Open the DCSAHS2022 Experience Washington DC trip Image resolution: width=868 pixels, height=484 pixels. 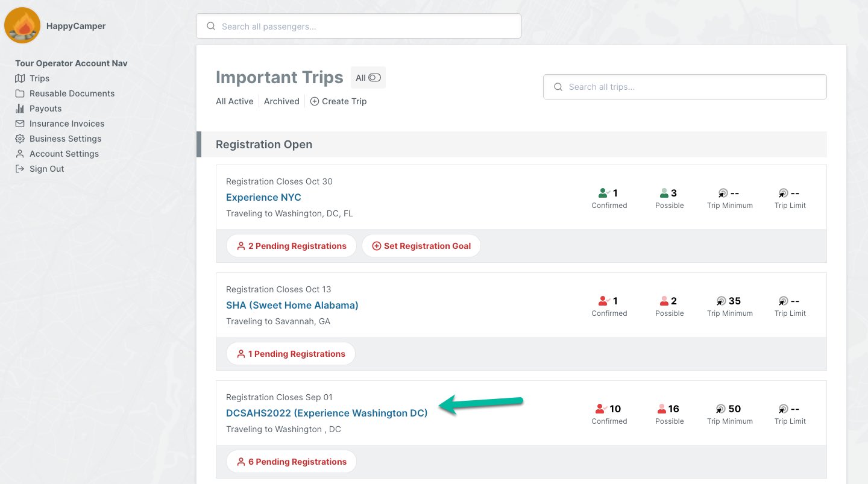pos(327,413)
